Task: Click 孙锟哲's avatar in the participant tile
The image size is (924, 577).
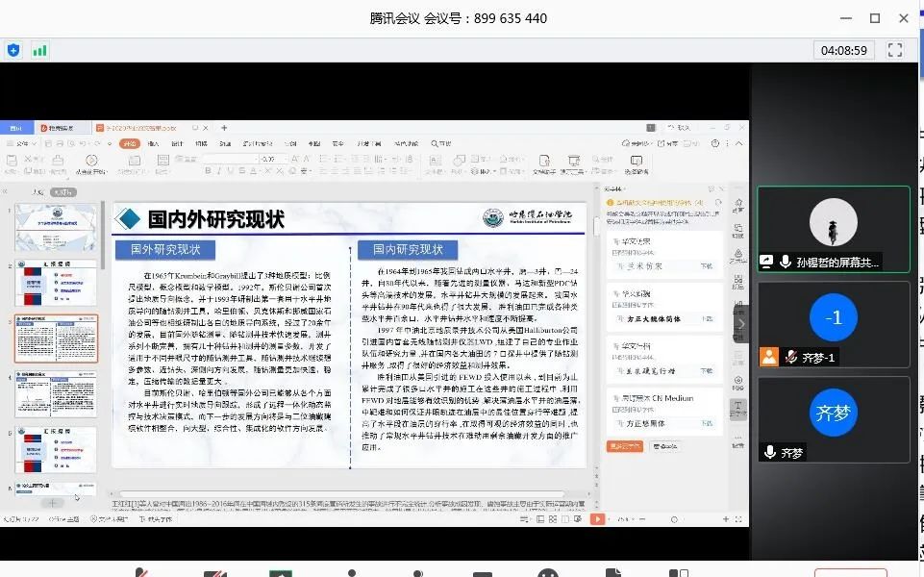Action: pyautogui.click(x=833, y=224)
